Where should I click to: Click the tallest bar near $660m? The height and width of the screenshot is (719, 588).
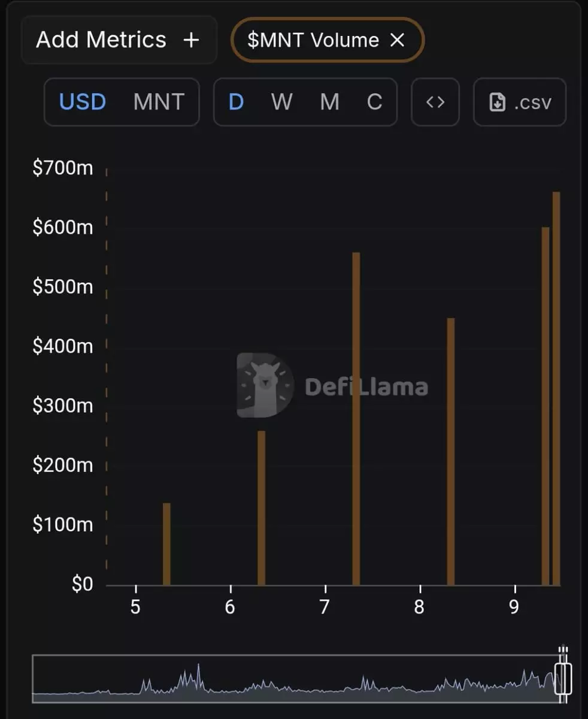[556, 388]
